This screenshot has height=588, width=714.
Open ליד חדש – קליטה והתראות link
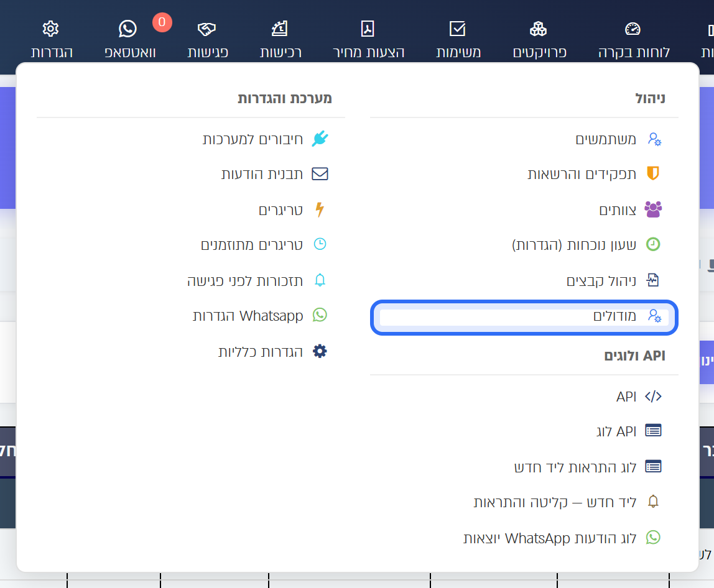pyautogui.click(x=555, y=502)
